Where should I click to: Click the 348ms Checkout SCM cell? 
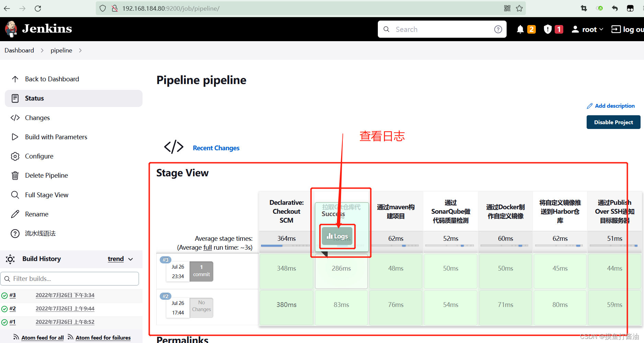(x=286, y=271)
